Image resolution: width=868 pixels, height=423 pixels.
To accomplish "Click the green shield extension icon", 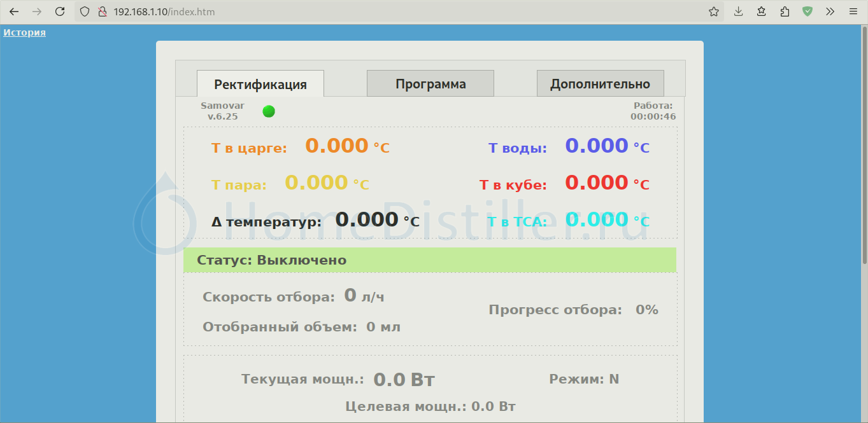I will click(808, 11).
